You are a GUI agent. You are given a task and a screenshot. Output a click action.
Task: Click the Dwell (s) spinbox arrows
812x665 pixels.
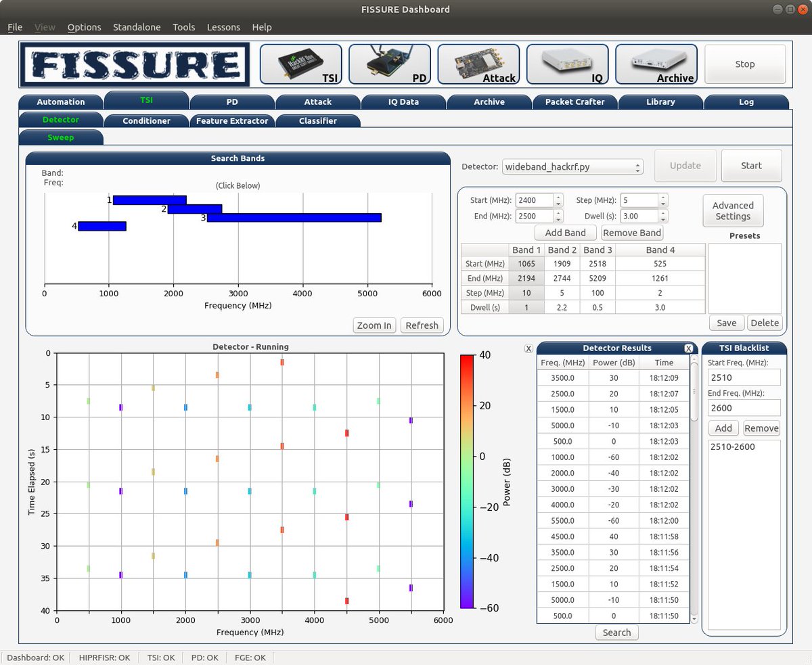click(x=663, y=216)
